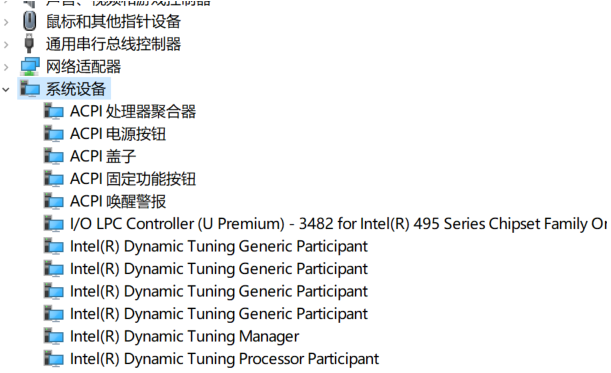Select Intel Dynamic Tuning Processor Participant
This screenshot has height=373, width=611.
tap(224, 359)
